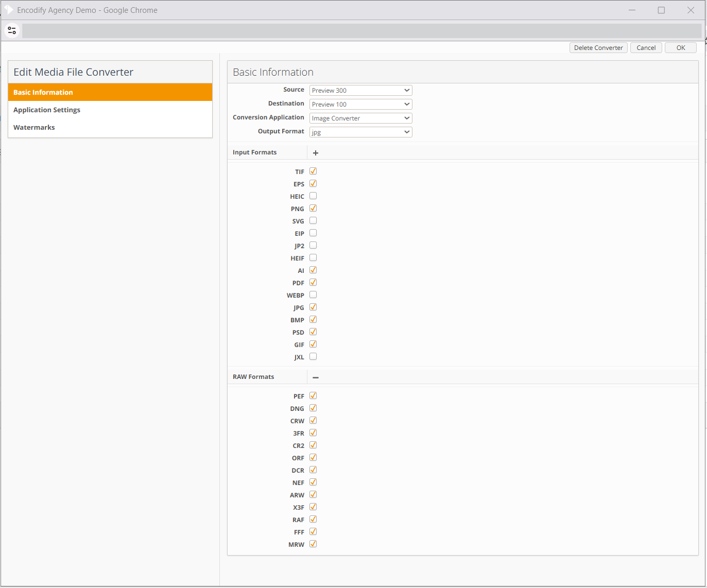
Task: Uncheck the X3F RAW format
Action: 313,507
